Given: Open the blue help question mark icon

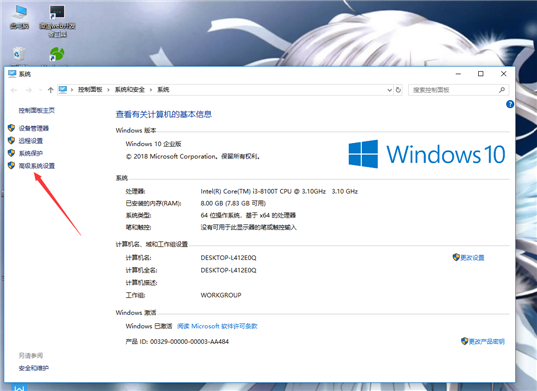Looking at the screenshot, I should (510, 104).
